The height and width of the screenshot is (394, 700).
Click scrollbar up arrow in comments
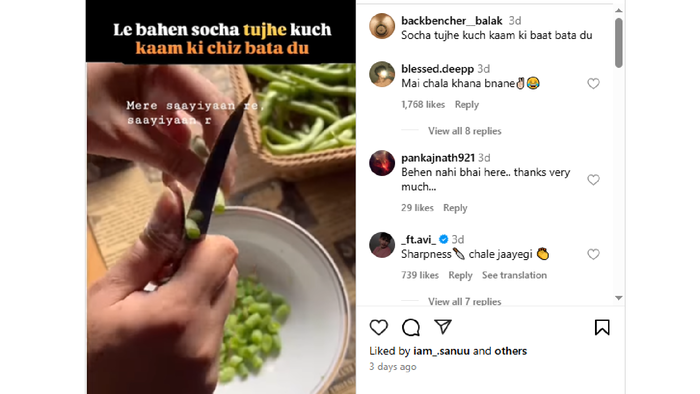pyautogui.click(x=618, y=10)
